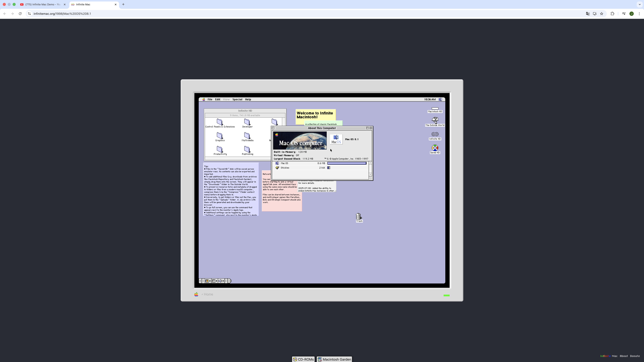This screenshot has width=644, height=362.
Task: Click the Stickies app icon in memory list
Action: 277,168
